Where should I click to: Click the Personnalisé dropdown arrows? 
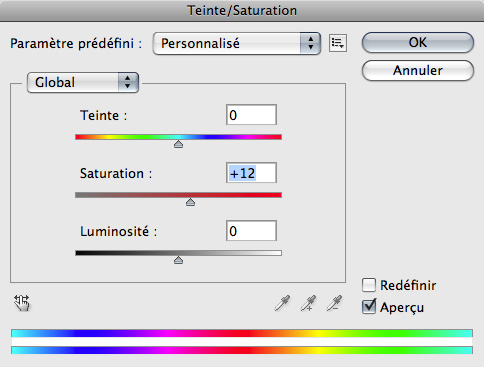coord(310,43)
